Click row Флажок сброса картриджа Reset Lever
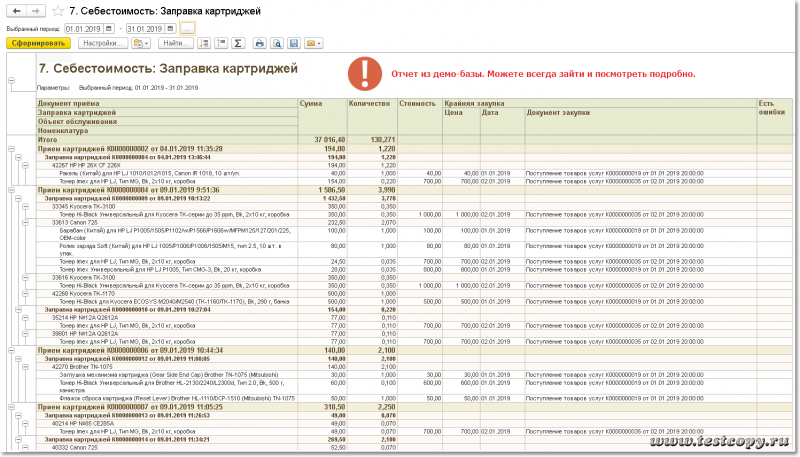Screen dimensions: 800x457 coord(414,398)
